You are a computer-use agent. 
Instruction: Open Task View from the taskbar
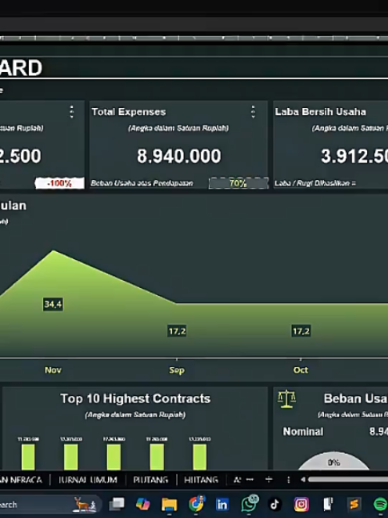tap(117, 504)
